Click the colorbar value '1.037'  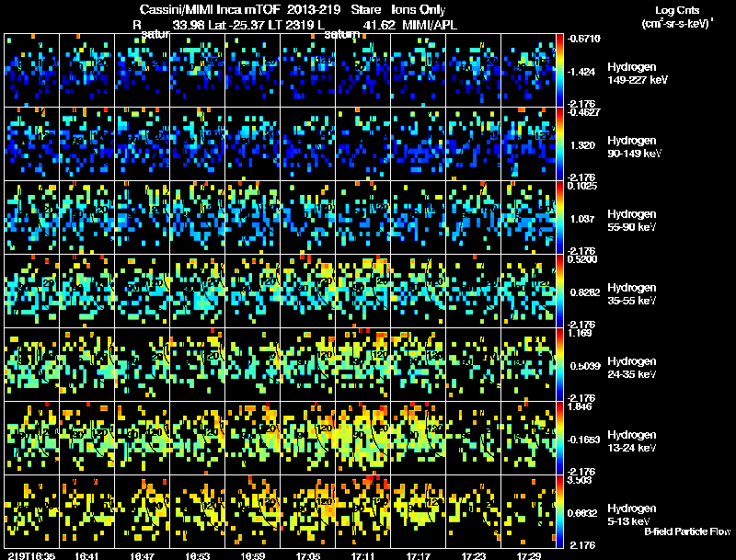(x=583, y=219)
